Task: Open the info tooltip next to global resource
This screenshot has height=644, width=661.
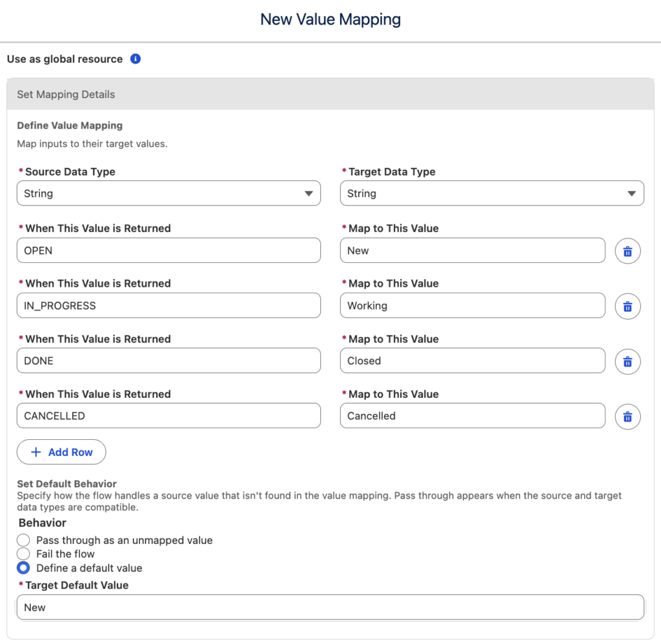Action: pos(136,59)
